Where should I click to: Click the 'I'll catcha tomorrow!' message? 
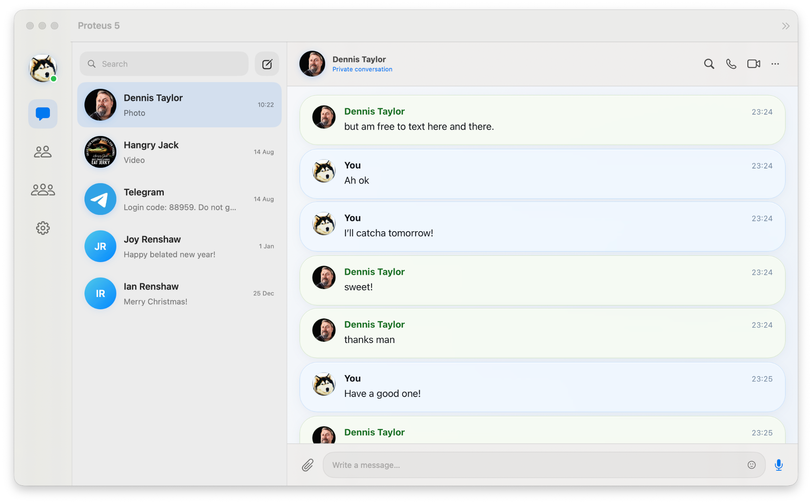pos(542,226)
